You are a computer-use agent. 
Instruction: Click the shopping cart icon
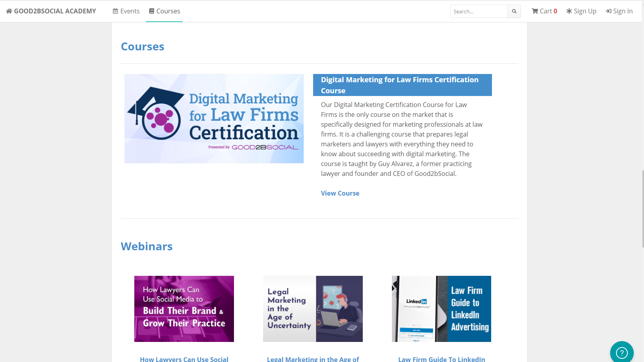pyautogui.click(x=535, y=11)
